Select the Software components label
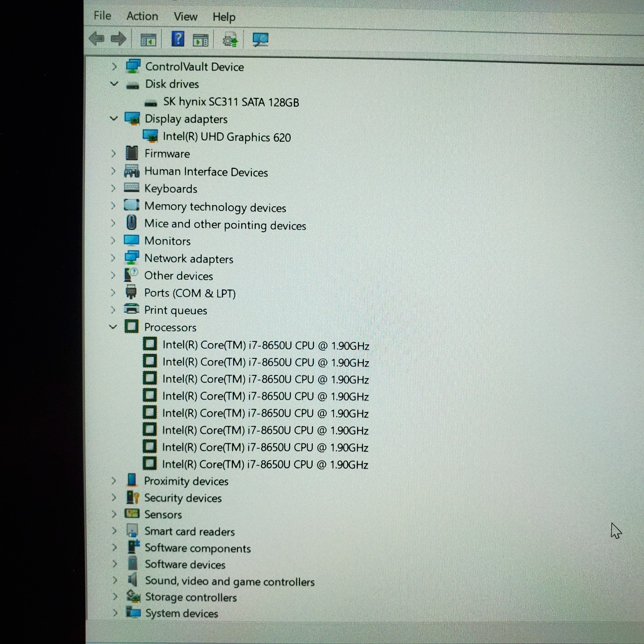 [x=198, y=548]
